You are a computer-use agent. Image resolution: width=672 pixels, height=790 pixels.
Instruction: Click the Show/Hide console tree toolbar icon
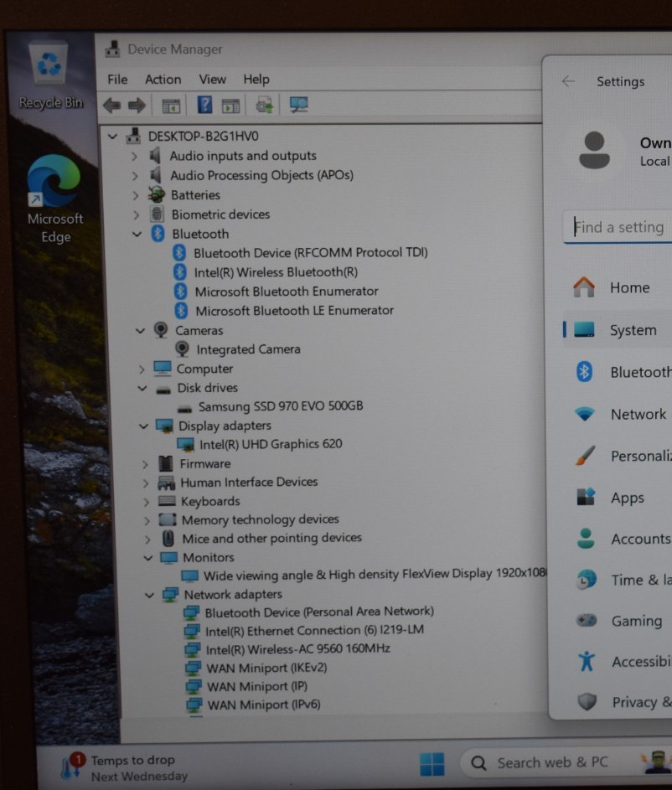171,106
